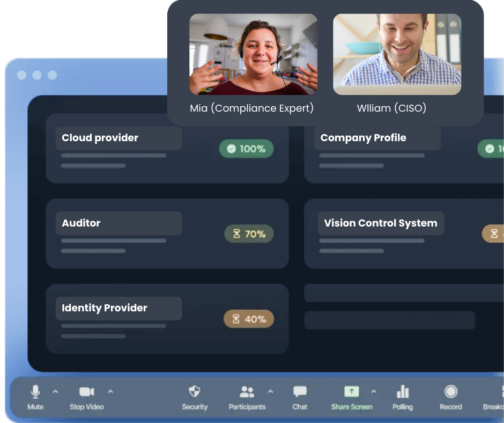Expand the arrow next to Participants

pyautogui.click(x=270, y=391)
